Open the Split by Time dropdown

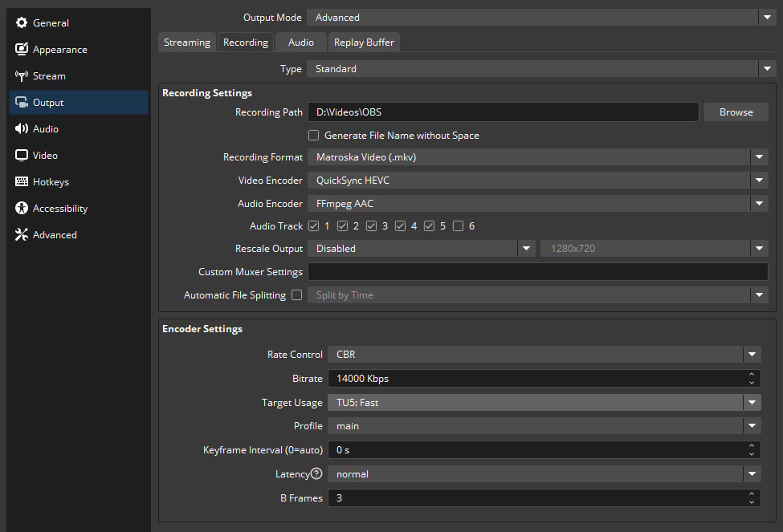pos(538,295)
